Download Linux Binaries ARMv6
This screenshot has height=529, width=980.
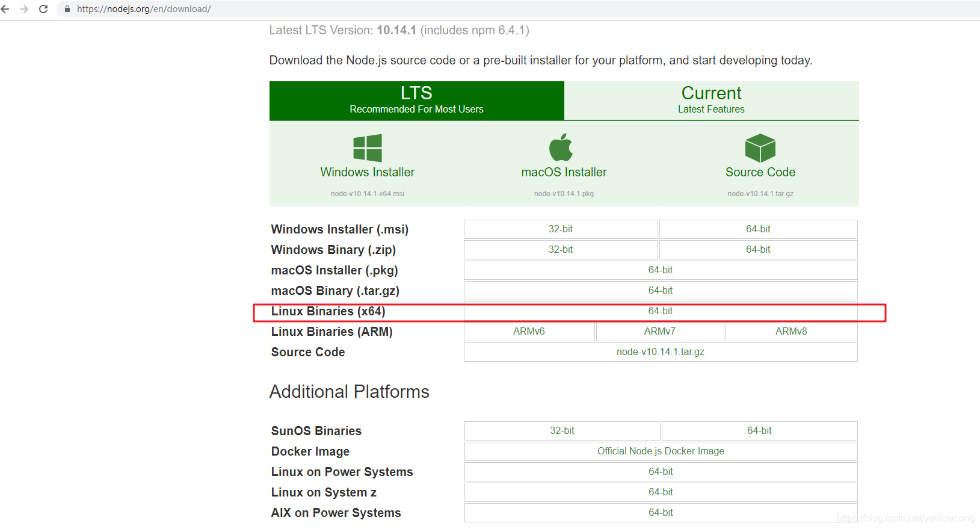coord(529,332)
